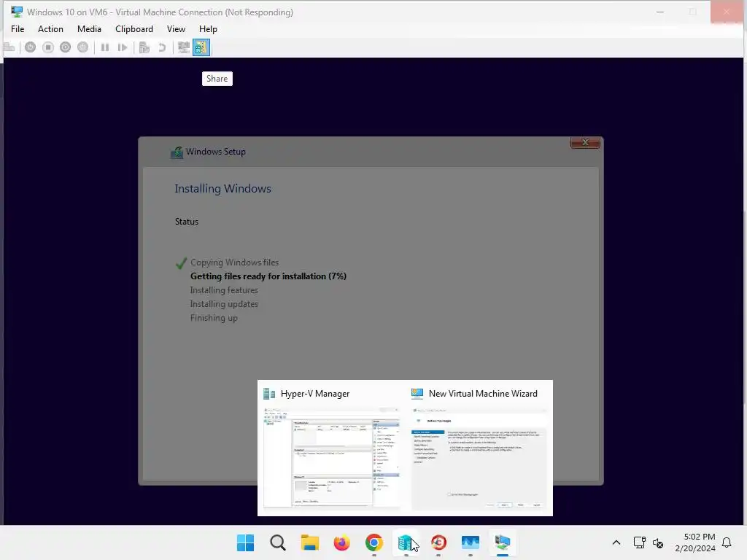This screenshot has height=560, width=747.
Task: Launch Firefox from the taskbar
Action: pos(341,542)
